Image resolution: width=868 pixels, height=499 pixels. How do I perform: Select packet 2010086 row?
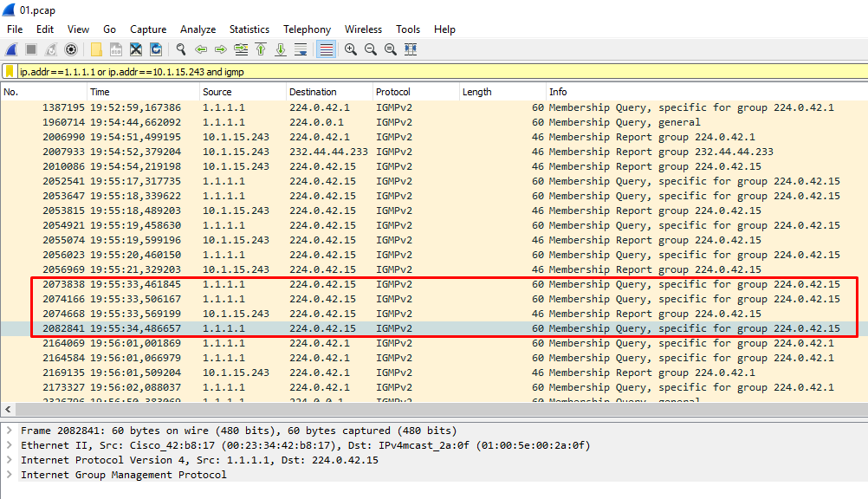point(435,166)
